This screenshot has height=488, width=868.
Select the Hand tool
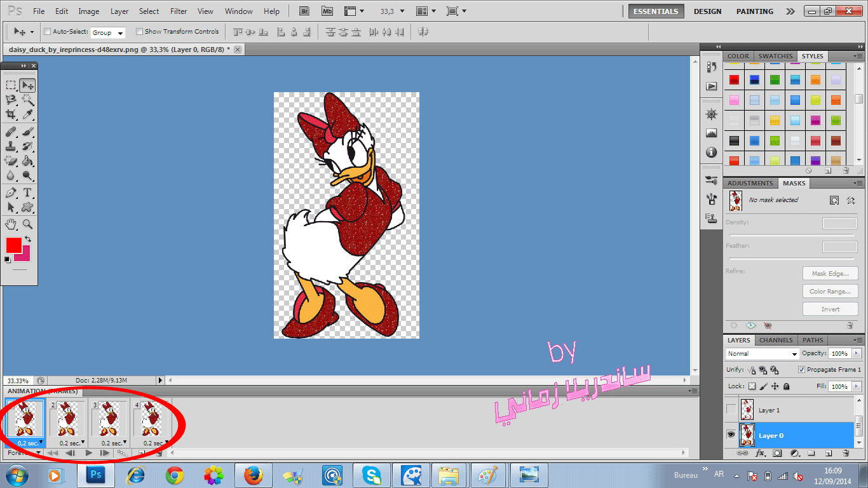pyautogui.click(x=11, y=224)
